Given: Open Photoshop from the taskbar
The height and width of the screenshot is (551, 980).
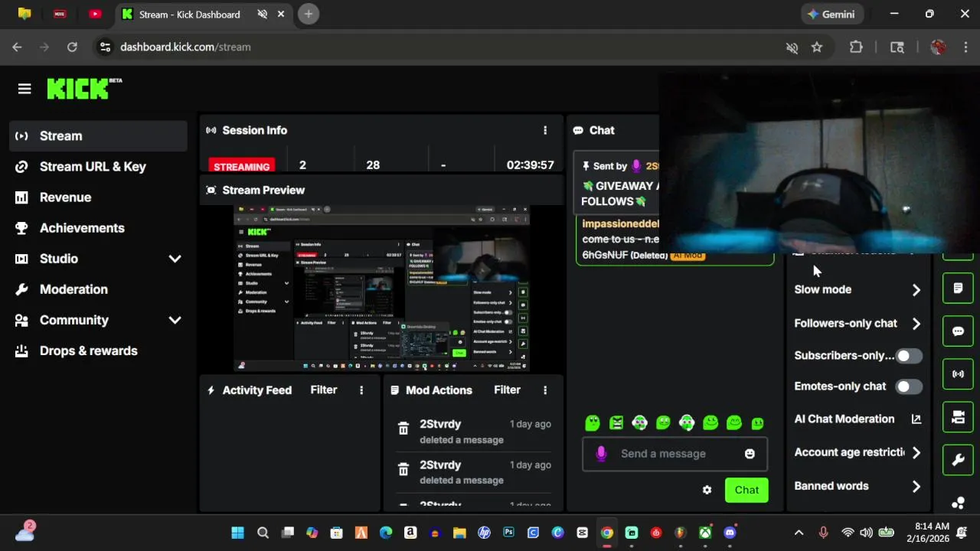Looking at the screenshot, I should click(x=508, y=533).
